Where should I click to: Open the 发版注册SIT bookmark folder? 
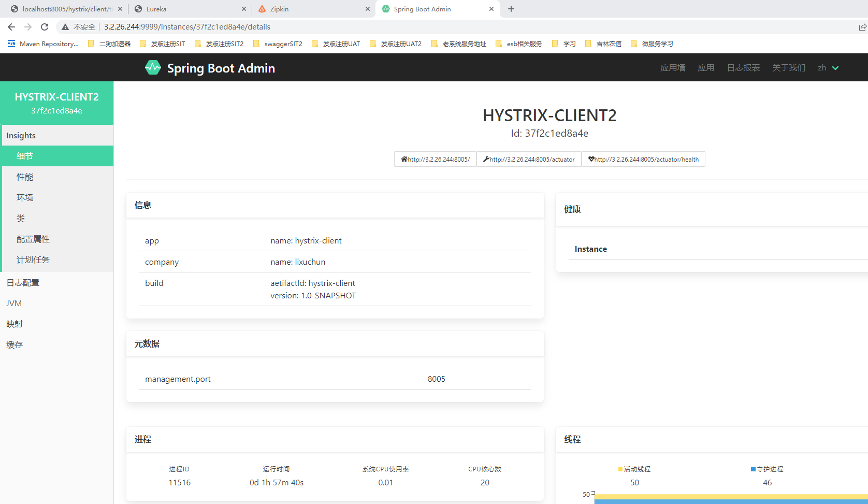point(162,44)
